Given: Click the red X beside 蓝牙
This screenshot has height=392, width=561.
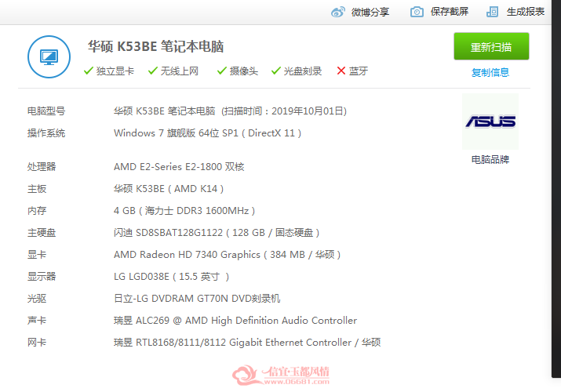Looking at the screenshot, I should tap(341, 71).
